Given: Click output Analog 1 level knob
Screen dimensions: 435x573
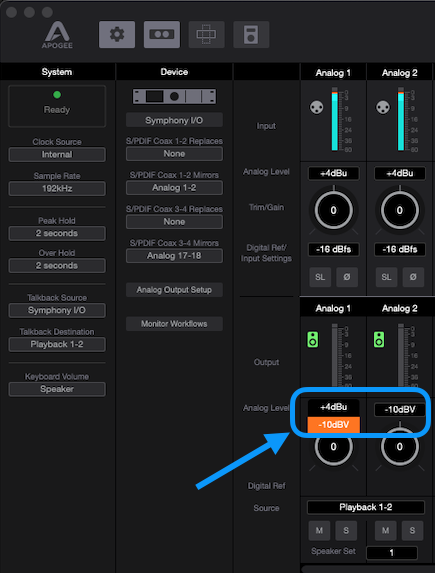Looking at the screenshot, I should pyautogui.click(x=333, y=447).
